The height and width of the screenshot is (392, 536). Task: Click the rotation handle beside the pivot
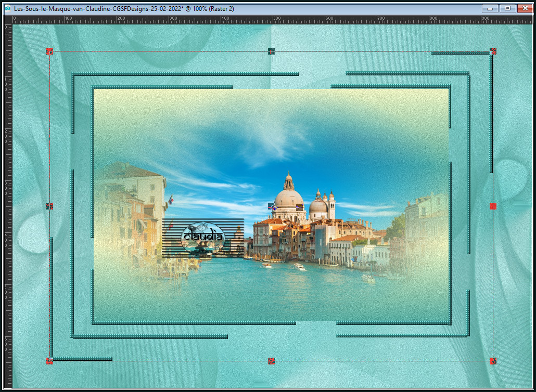point(299,206)
